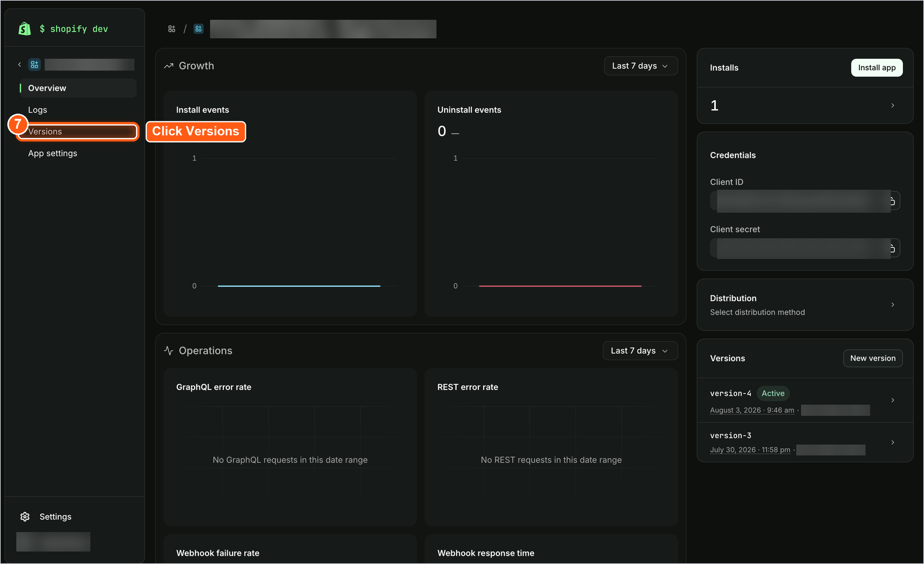Click the Operations section heading

205,351
